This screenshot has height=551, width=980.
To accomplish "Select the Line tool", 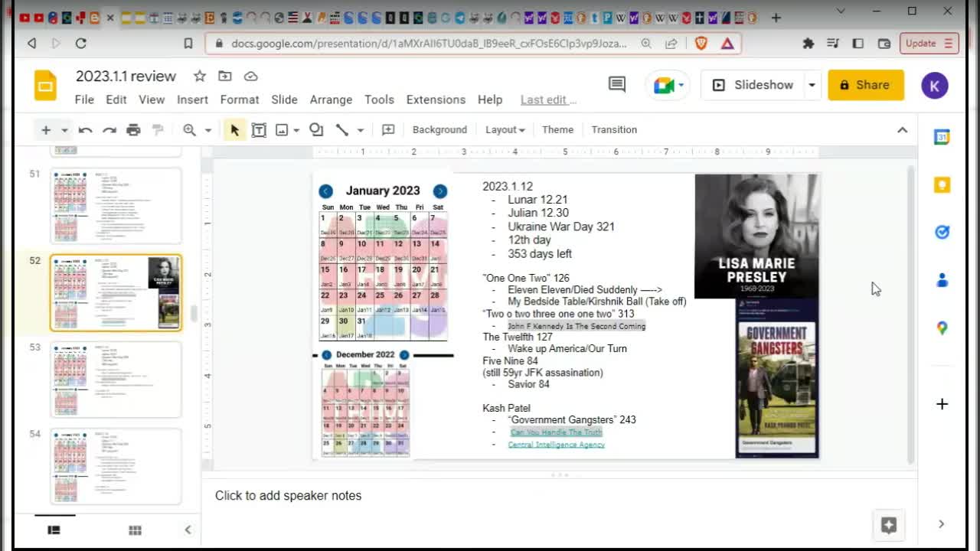I will tap(342, 130).
